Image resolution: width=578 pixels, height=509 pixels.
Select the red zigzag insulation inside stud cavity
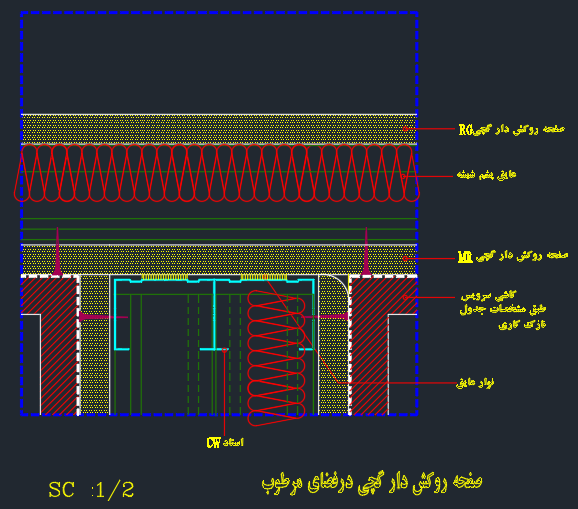(276, 358)
